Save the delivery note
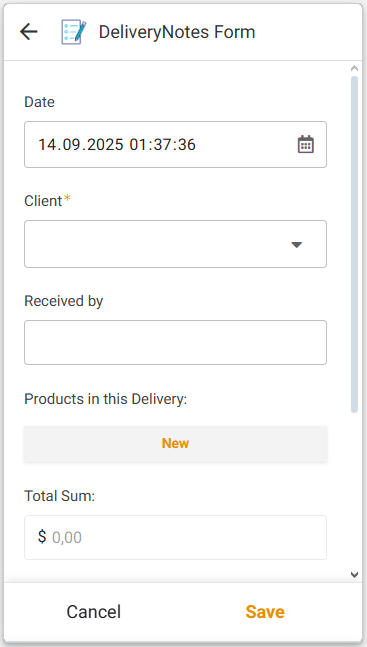 coord(265,612)
